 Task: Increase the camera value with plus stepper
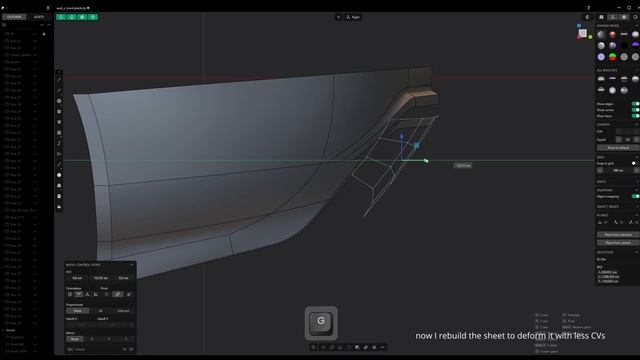(636, 140)
